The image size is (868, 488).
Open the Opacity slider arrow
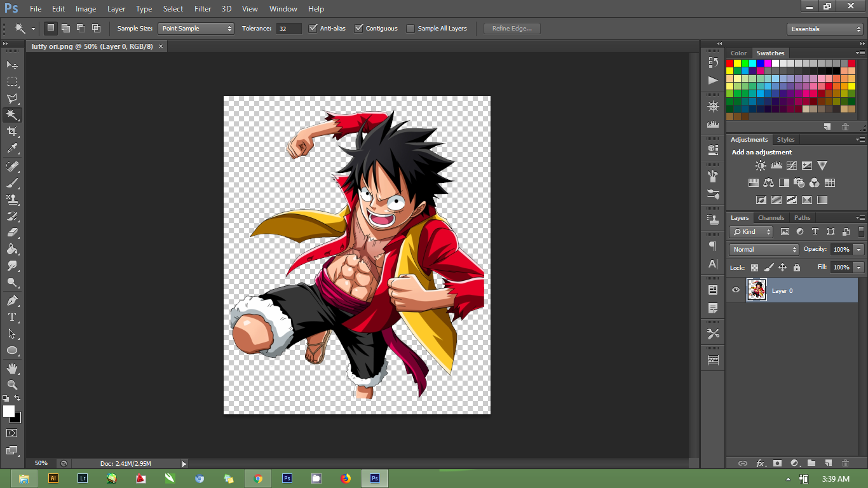click(x=859, y=250)
